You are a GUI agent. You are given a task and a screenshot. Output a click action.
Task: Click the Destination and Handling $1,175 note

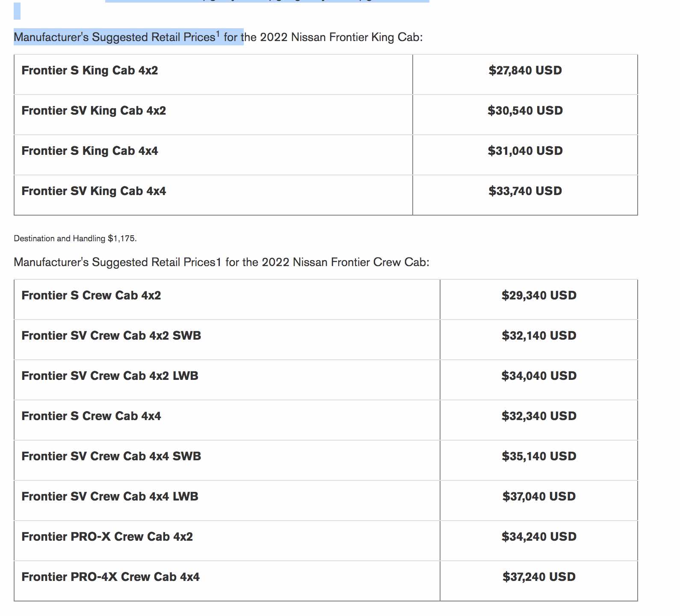coord(75,239)
